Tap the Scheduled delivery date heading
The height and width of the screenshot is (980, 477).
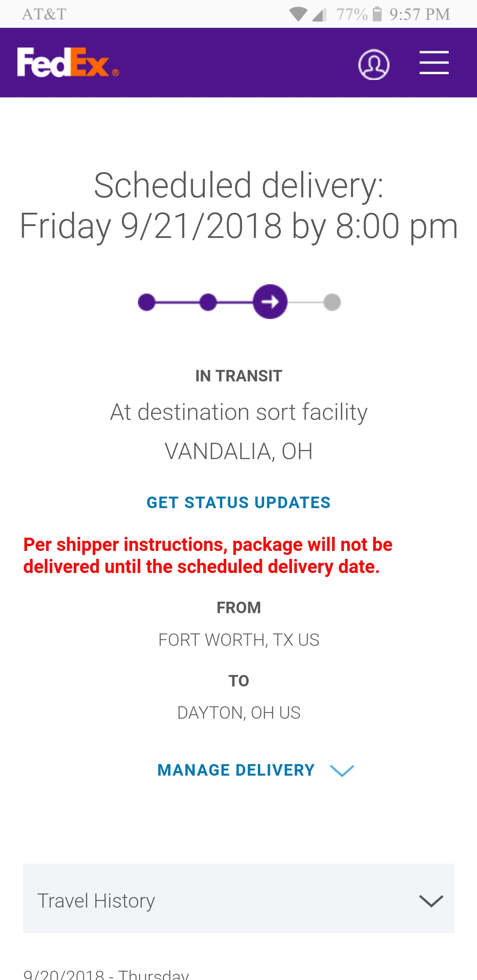pos(238,206)
